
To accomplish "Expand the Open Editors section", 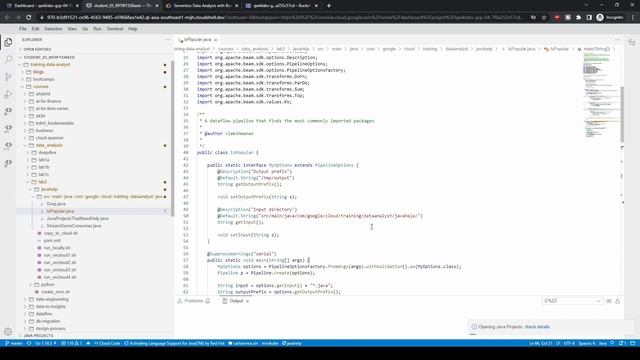I will (37, 49).
